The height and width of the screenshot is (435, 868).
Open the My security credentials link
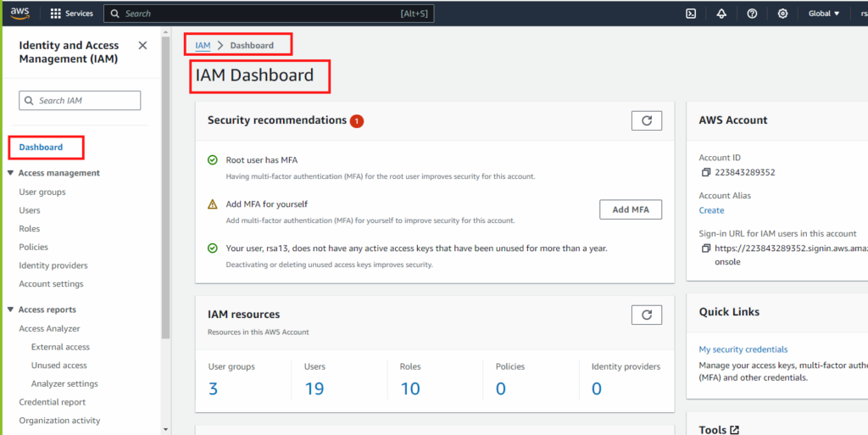(x=743, y=349)
